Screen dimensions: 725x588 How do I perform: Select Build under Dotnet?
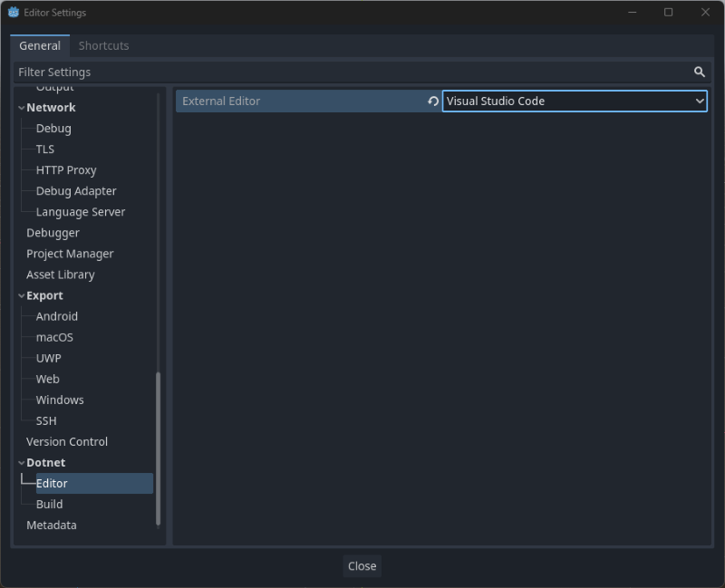pos(49,504)
